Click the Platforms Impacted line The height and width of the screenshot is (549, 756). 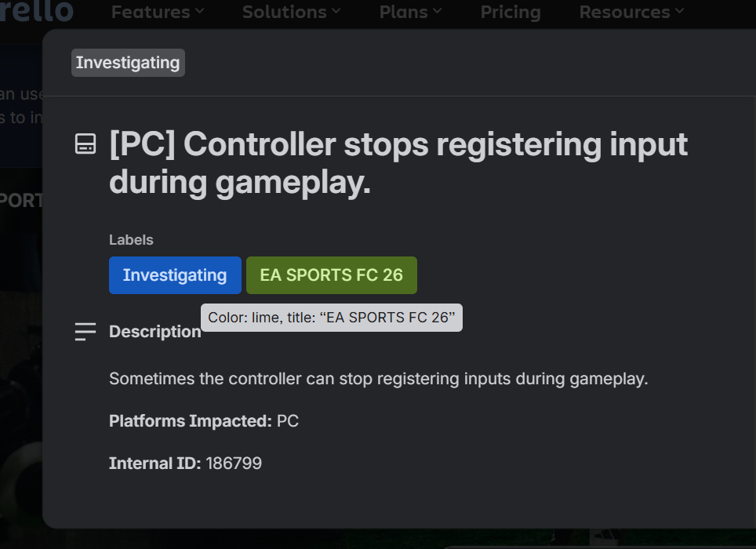[x=204, y=421]
